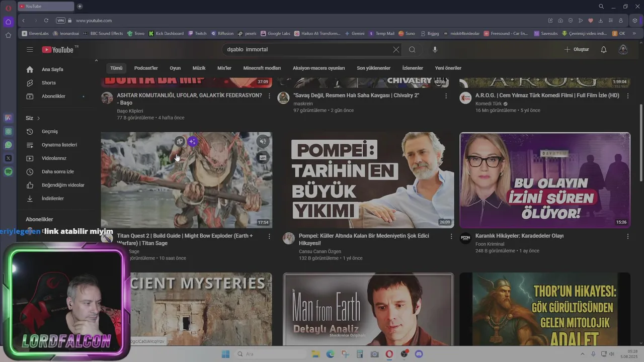The height and width of the screenshot is (362, 644).
Task: Click the Oluştur create button
Action: pos(577,49)
